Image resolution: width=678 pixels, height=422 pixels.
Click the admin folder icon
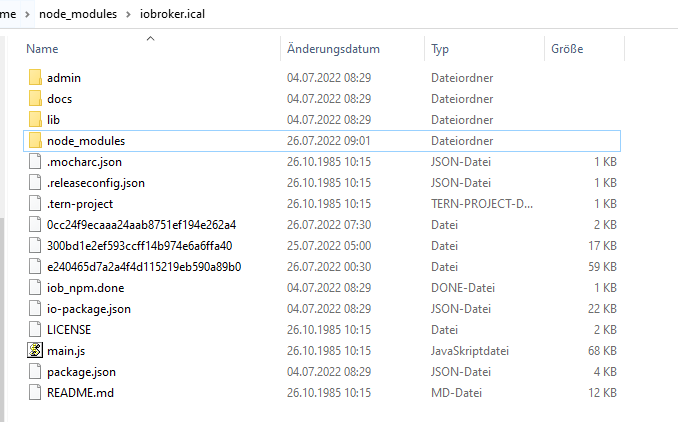pyautogui.click(x=35, y=77)
